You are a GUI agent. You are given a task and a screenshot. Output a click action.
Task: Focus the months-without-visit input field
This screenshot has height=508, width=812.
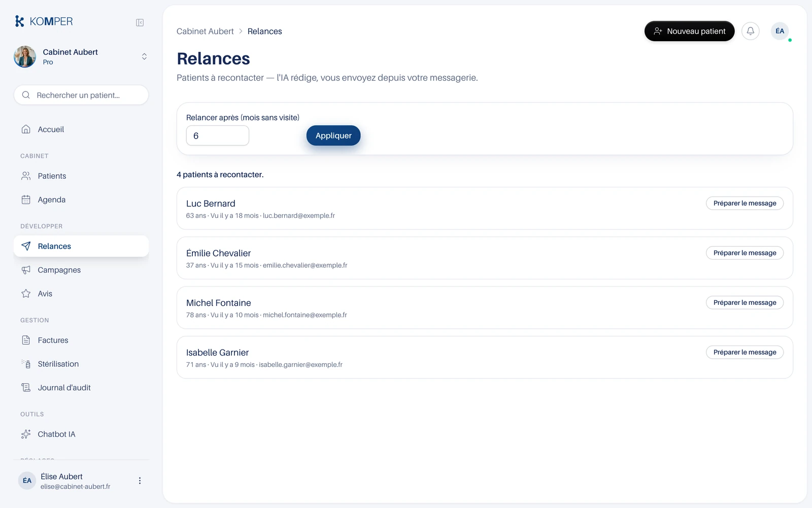point(218,136)
